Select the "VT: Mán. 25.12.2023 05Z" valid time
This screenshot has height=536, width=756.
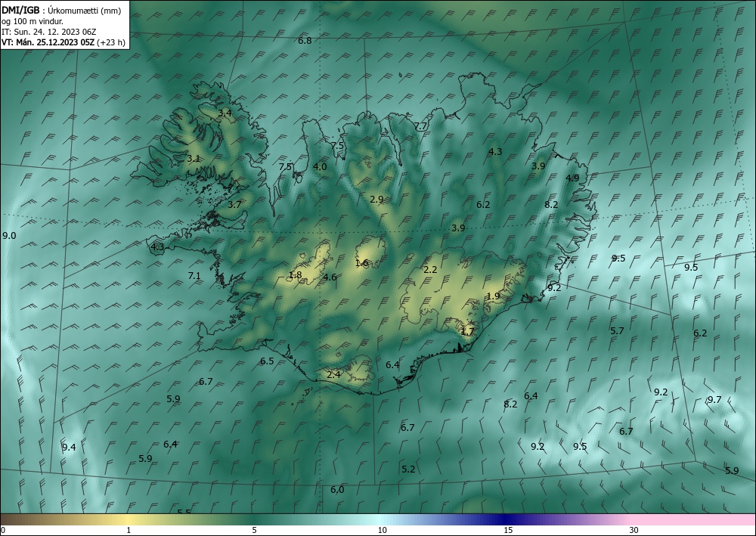[x=48, y=42]
